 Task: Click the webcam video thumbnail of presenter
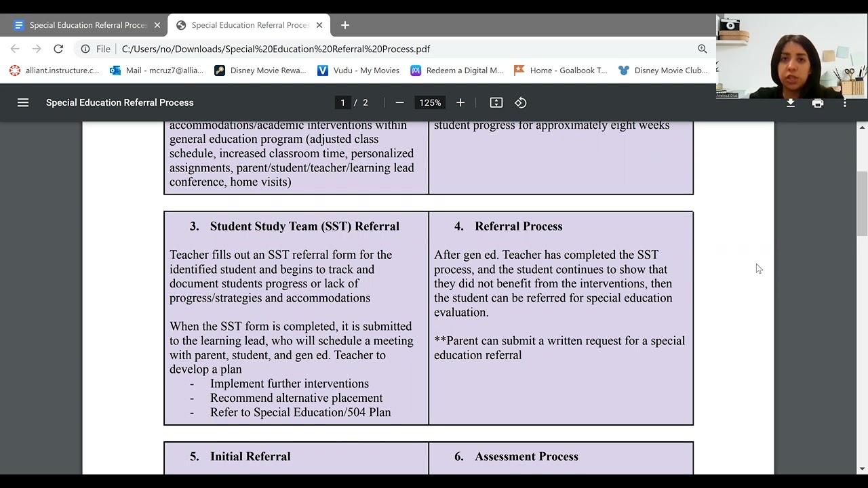[x=792, y=57]
